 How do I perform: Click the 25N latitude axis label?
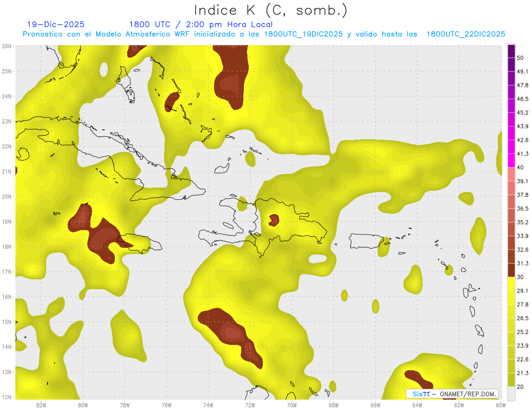point(6,71)
